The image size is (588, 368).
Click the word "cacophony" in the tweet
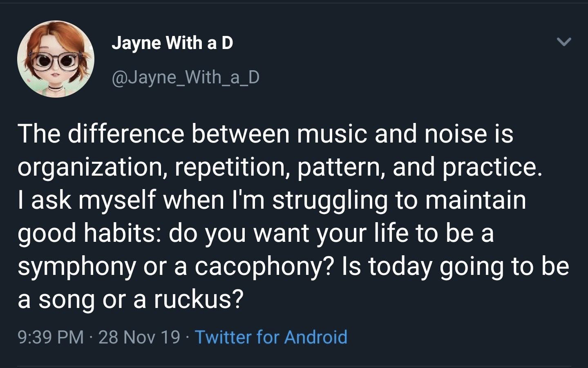click(258, 267)
